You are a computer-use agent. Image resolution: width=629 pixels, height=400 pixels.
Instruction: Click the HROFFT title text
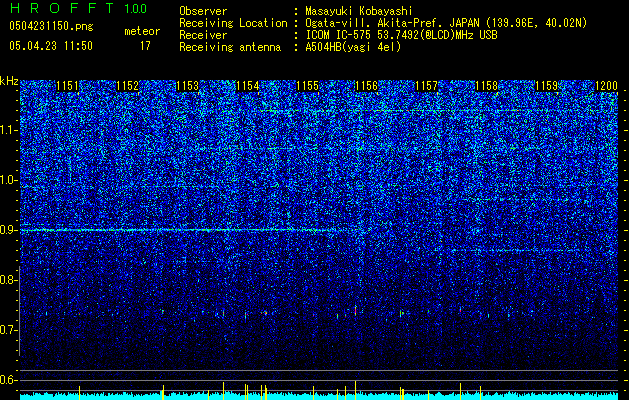tap(62, 8)
